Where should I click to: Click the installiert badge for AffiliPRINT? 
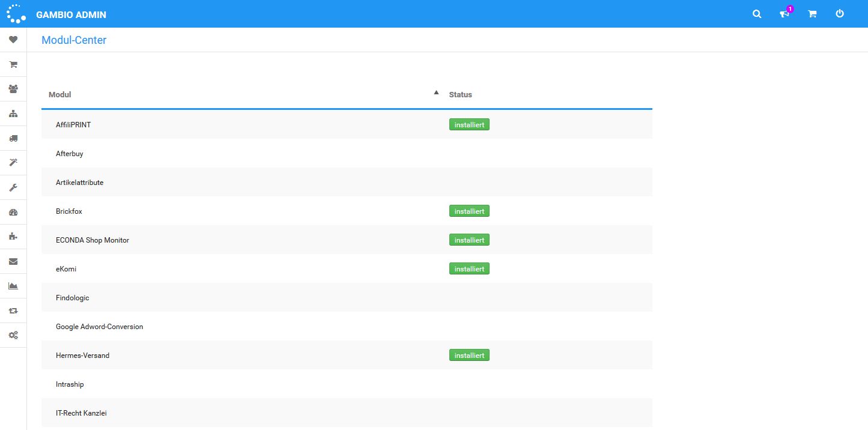click(x=469, y=124)
